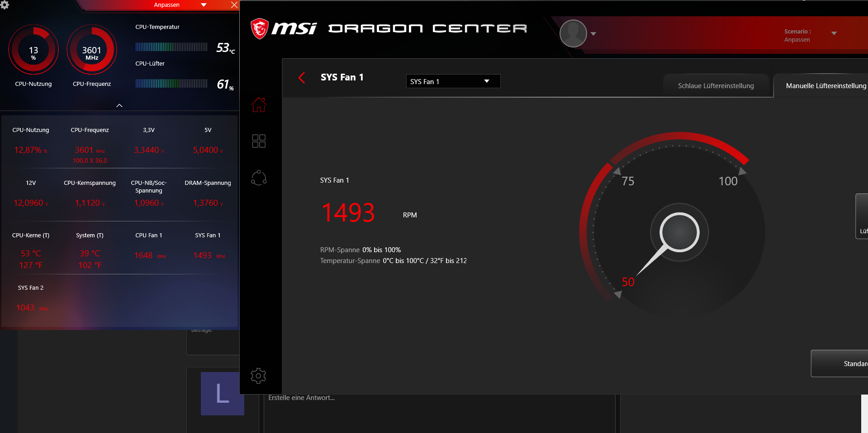Click the CPU-Temperatur bar meter
Screen dimensions: 868x433
coord(171,47)
